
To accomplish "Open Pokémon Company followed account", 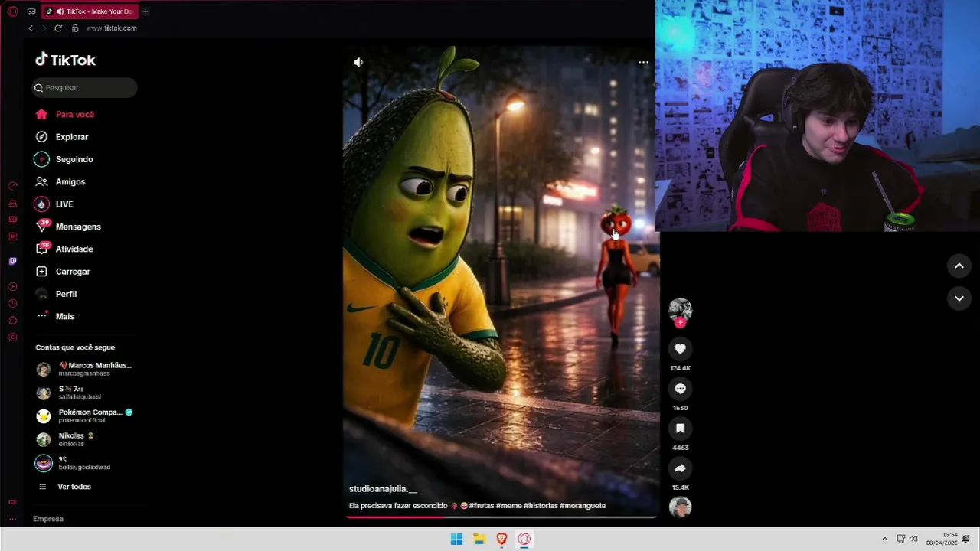I will [x=84, y=416].
